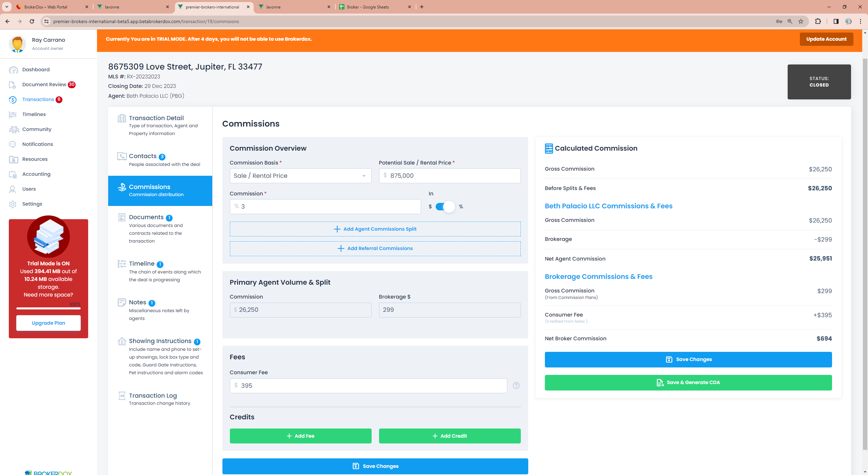The height and width of the screenshot is (475, 868).
Task: Click the green Add Credit button
Action: (450, 436)
